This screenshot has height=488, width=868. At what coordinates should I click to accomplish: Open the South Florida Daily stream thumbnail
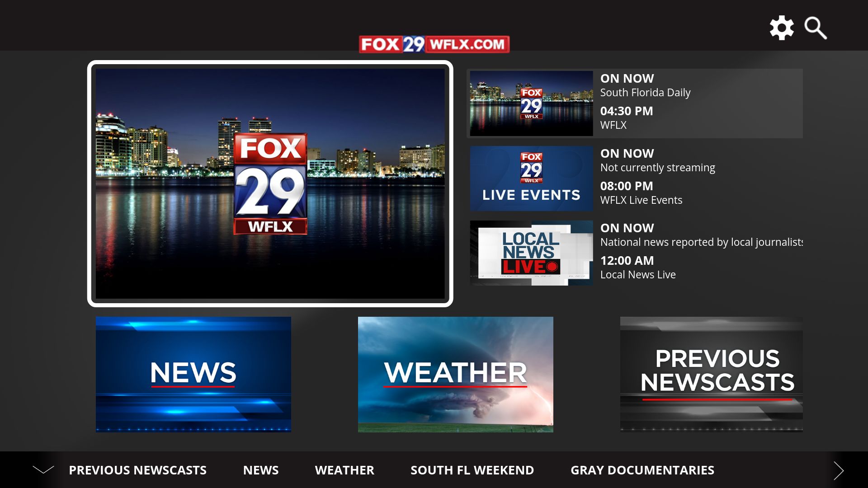click(531, 103)
